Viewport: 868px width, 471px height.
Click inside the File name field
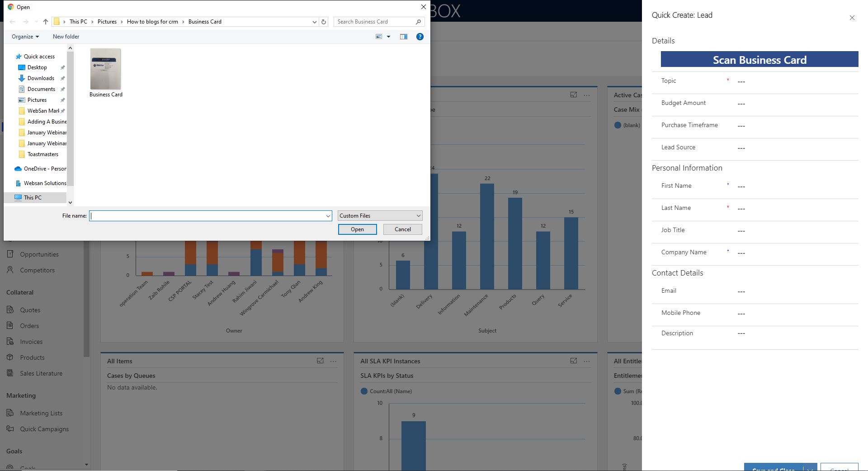pos(209,216)
